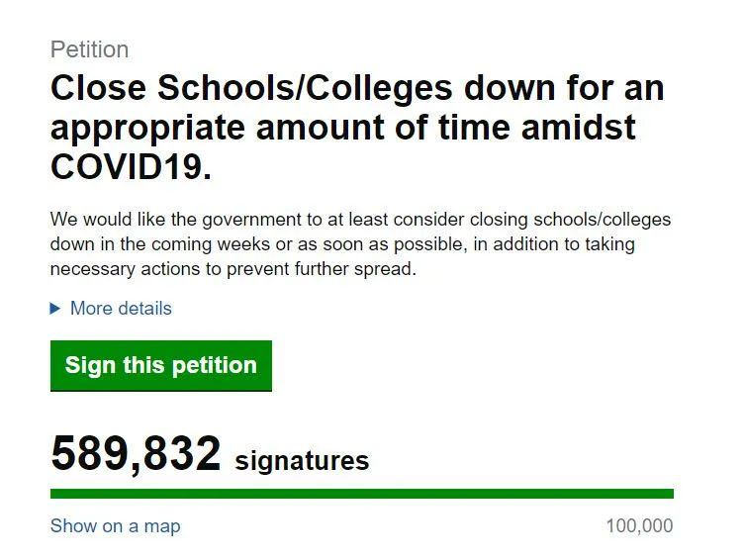
Task: Click the description line starting "down in the coming"
Action: coord(342,243)
